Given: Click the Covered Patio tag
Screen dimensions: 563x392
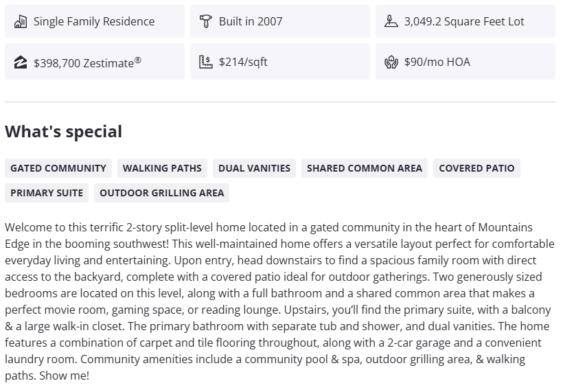Looking at the screenshot, I should [x=476, y=168].
